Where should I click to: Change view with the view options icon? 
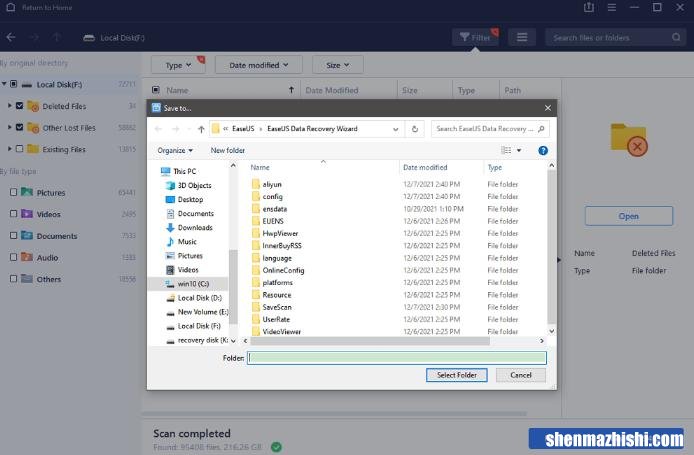point(506,150)
